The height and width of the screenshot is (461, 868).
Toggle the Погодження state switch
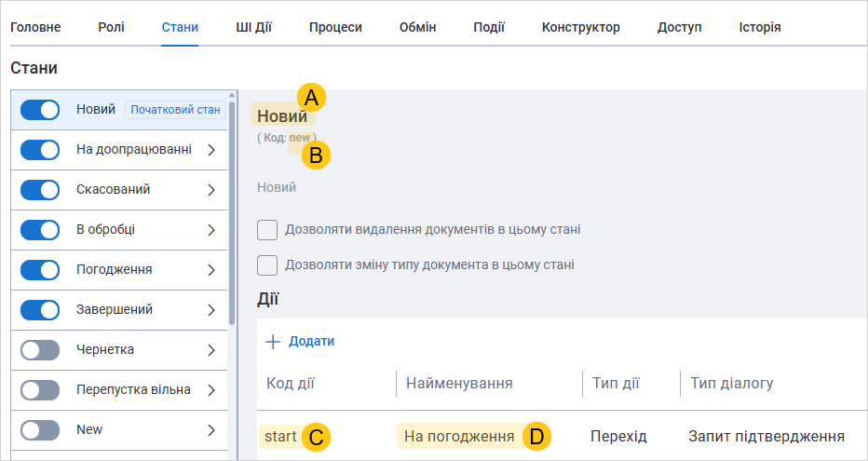pos(40,270)
